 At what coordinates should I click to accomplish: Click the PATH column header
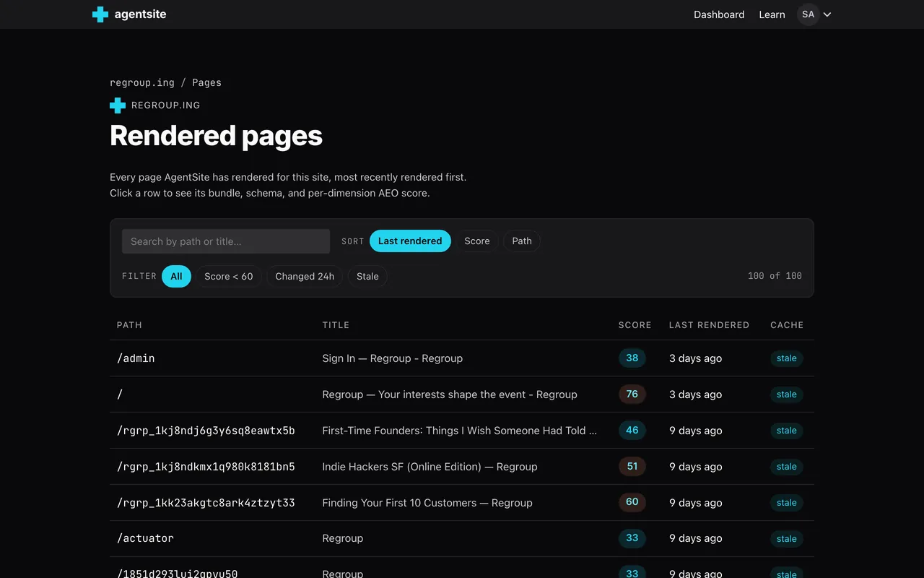tap(129, 325)
